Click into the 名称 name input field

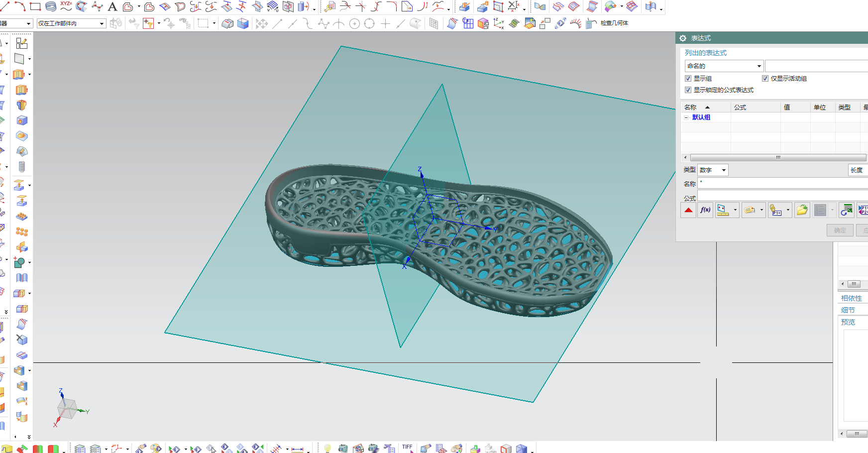click(781, 183)
